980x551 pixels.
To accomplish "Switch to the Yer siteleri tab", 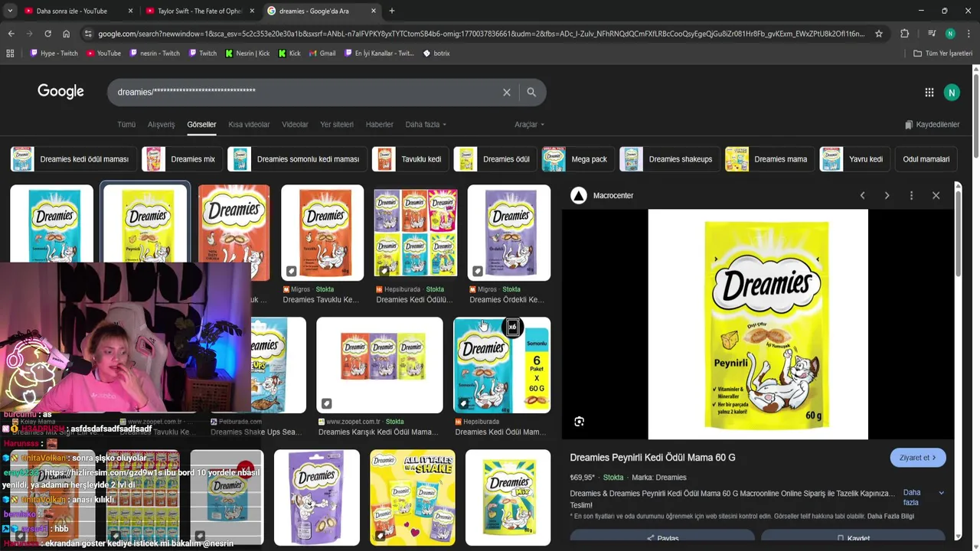I will click(x=337, y=125).
